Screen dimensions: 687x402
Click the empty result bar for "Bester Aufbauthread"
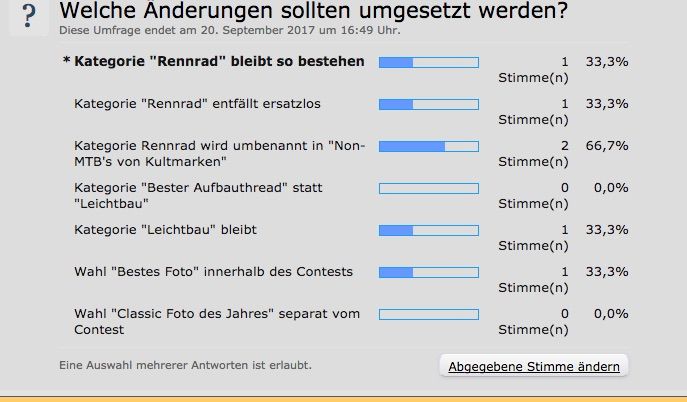pyautogui.click(x=428, y=188)
